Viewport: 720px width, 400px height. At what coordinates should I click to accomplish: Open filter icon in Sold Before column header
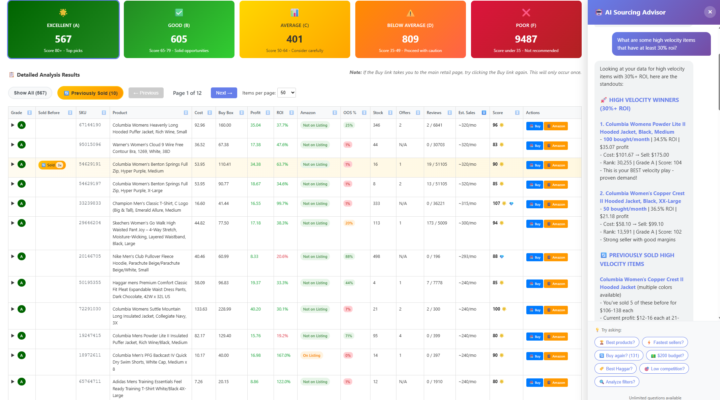[70, 113]
